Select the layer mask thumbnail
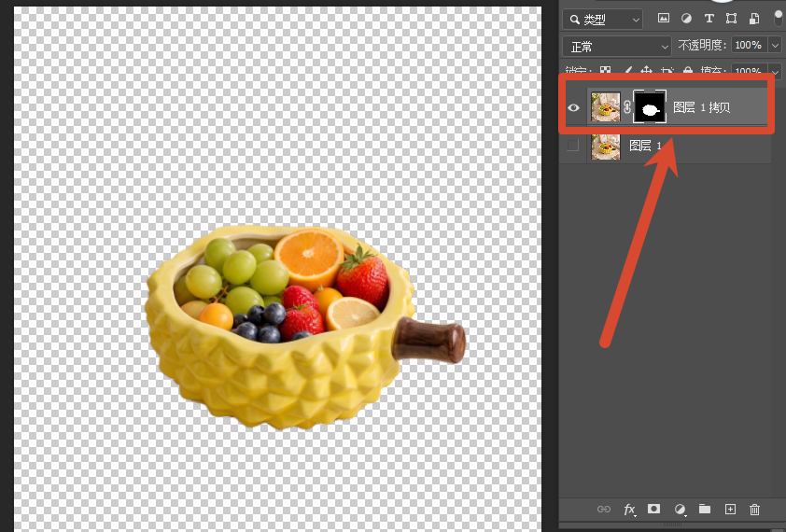The width and height of the screenshot is (786, 532). 650,106
